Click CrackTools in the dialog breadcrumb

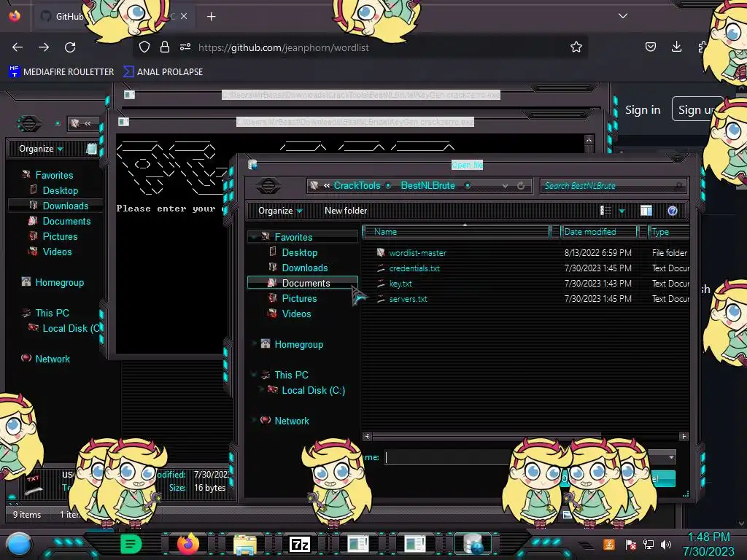click(357, 185)
